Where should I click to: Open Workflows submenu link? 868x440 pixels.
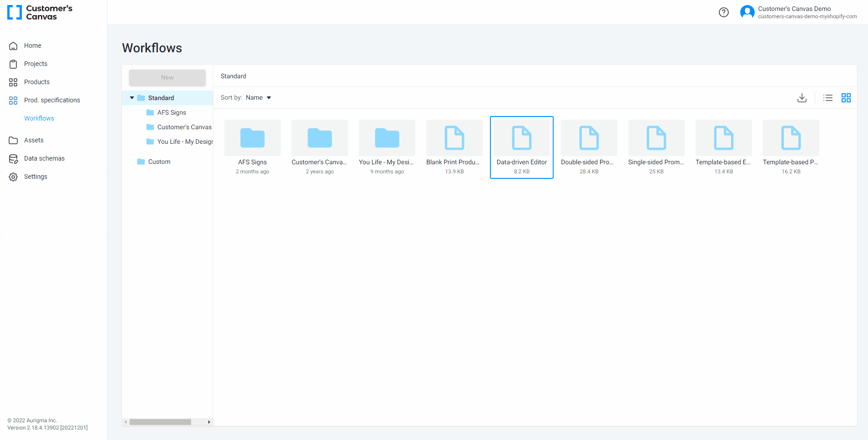(x=39, y=118)
